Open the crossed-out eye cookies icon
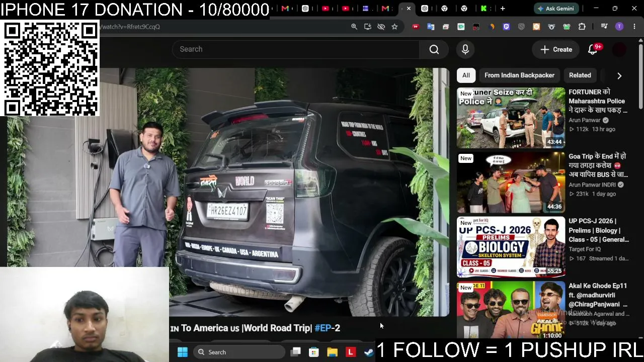The image size is (644, 362). tap(381, 27)
